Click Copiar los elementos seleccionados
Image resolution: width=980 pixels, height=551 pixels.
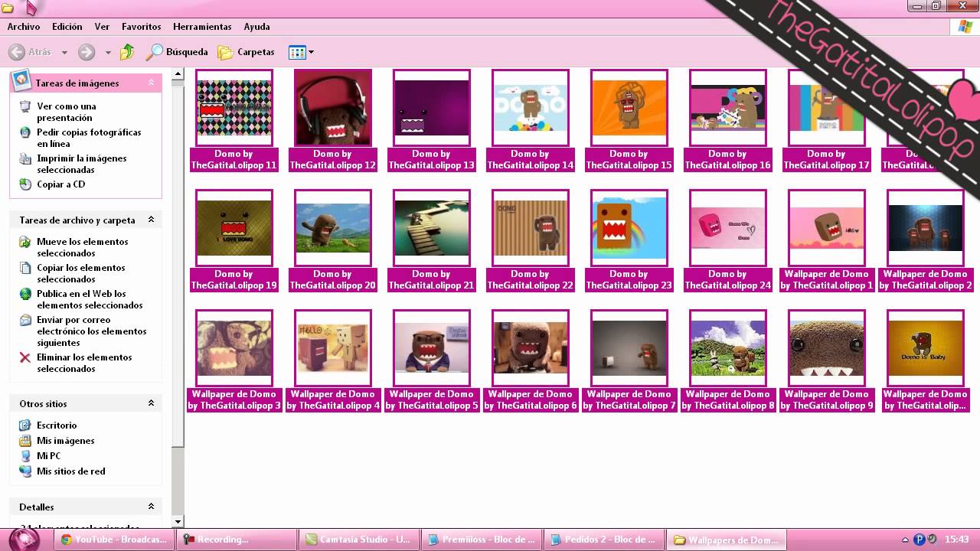tap(81, 273)
